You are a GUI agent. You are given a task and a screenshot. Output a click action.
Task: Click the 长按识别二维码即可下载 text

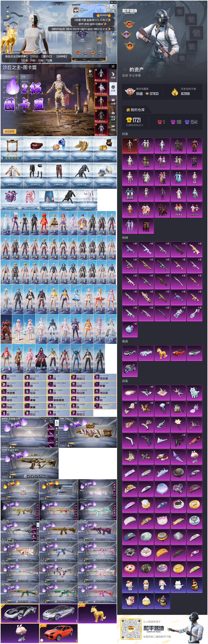pyautogui.click(x=157, y=636)
